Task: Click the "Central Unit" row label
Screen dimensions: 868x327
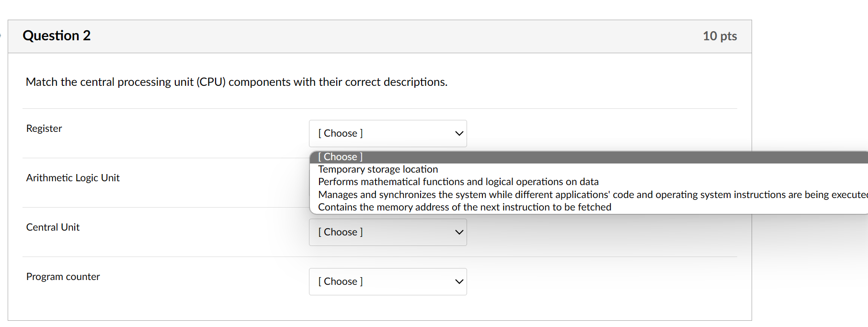Action: [x=53, y=227]
